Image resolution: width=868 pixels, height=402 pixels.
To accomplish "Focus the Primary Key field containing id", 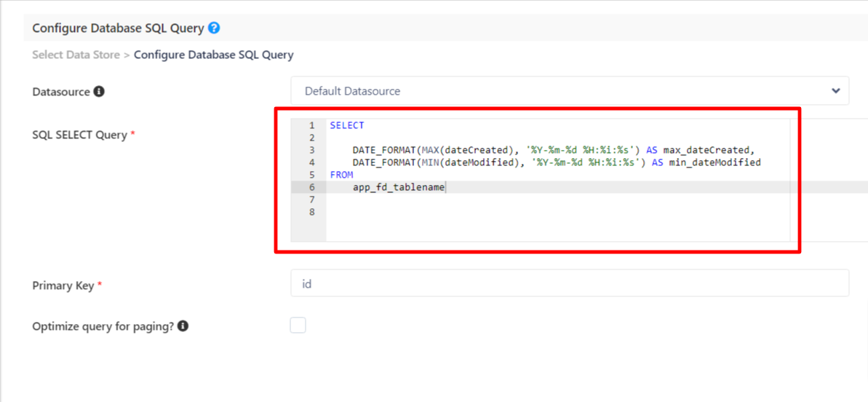I will click(x=570, y=283).
